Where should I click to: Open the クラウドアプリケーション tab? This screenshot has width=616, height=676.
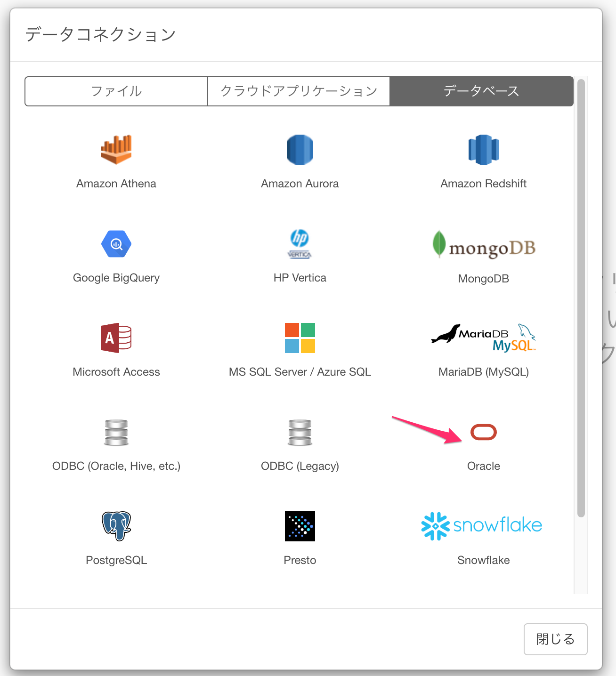299,91
